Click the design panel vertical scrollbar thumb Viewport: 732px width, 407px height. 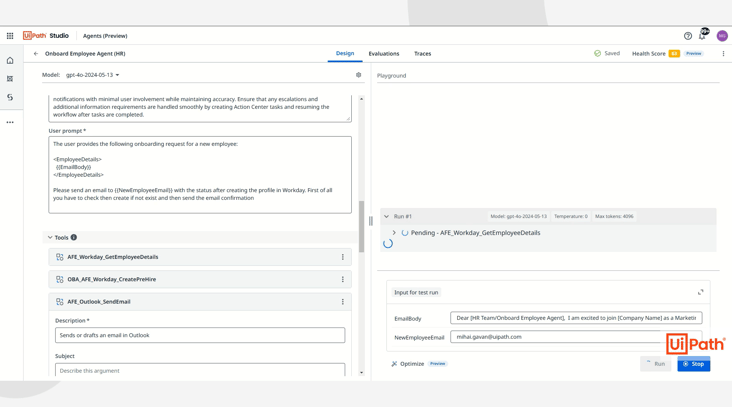(x=361, y=226)
